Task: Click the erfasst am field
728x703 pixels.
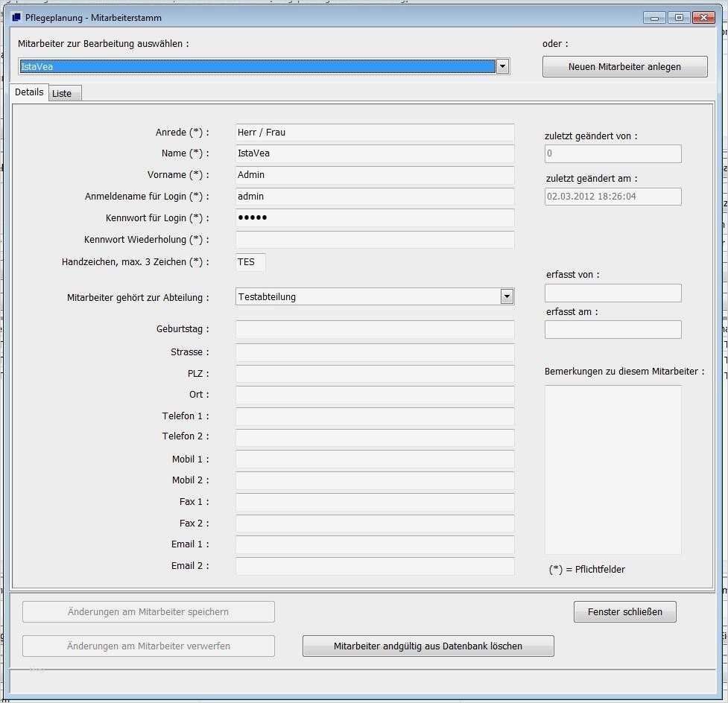Action: point(613,329)
